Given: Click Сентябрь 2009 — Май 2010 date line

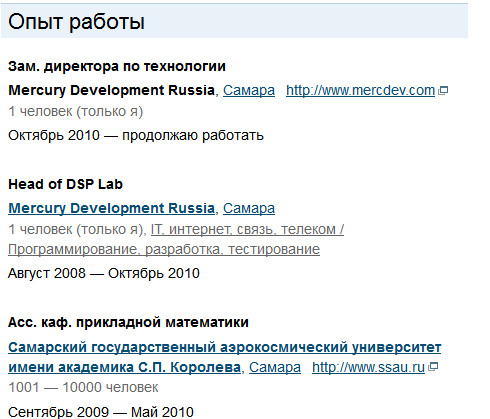Looking at the screenshot, I should point(101,412).
